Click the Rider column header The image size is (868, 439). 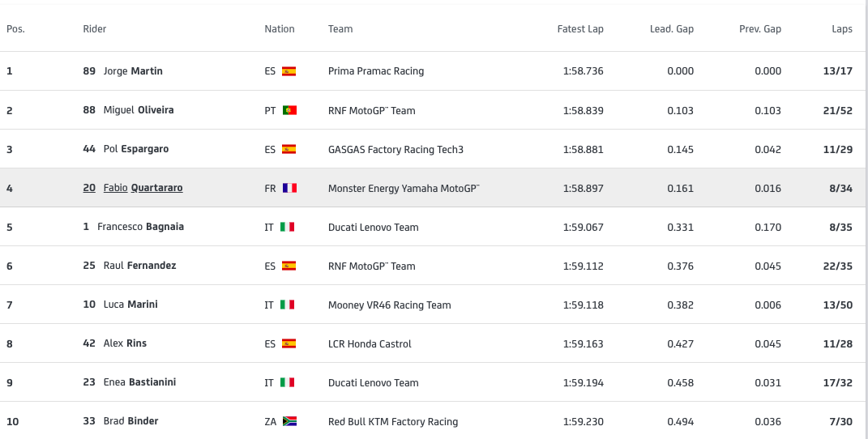click(x=95, y=29)
